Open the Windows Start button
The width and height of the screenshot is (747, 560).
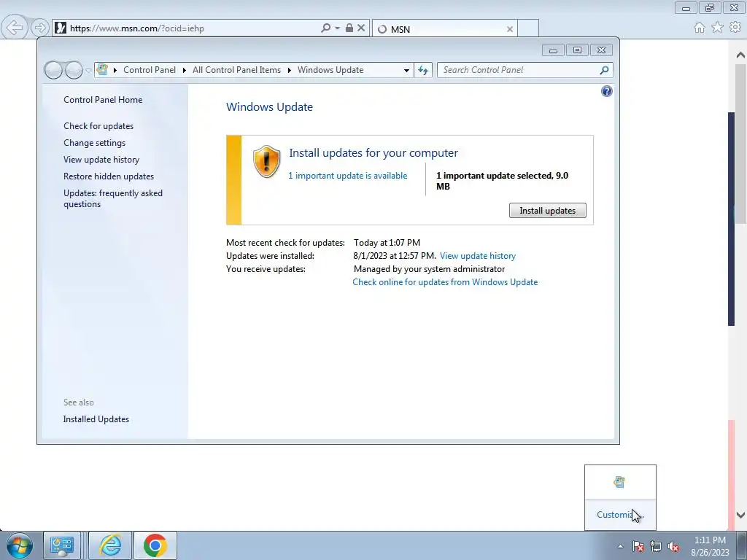coord(20,545)
